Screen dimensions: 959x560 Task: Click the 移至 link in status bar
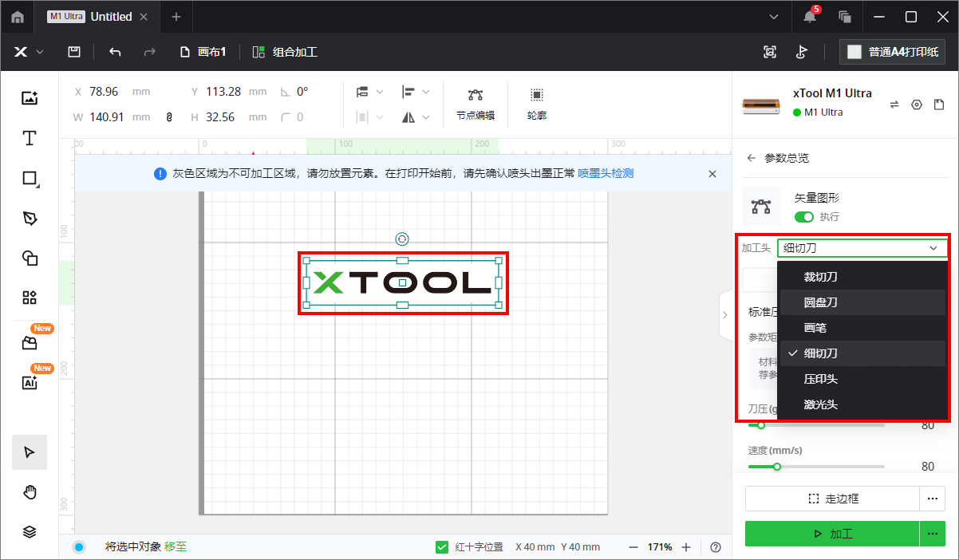pyautogui.click(x=176, y=547)
